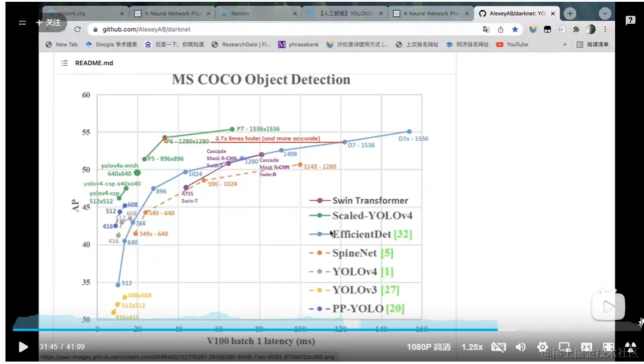The image size is (644, 364).
Task: Open the help question mark icon
Action: (630, 20)
